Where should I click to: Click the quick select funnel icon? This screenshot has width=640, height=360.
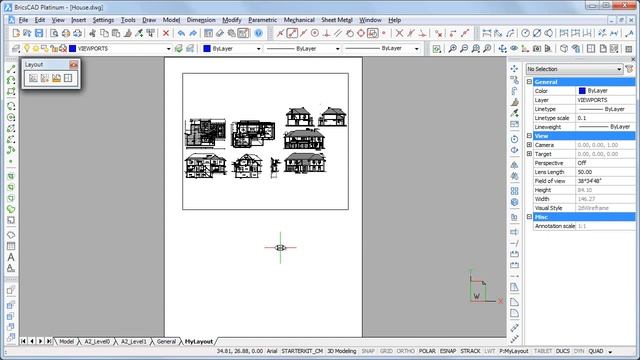click(x=630, y=69)
